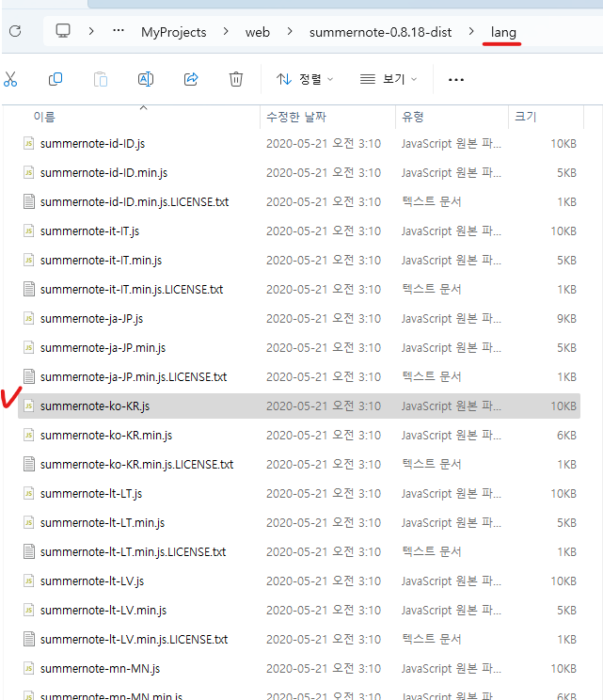The width and height of the screenshot is (603, 700).
Task: Click the Share icon in toolbar
Action: (191, 79)
